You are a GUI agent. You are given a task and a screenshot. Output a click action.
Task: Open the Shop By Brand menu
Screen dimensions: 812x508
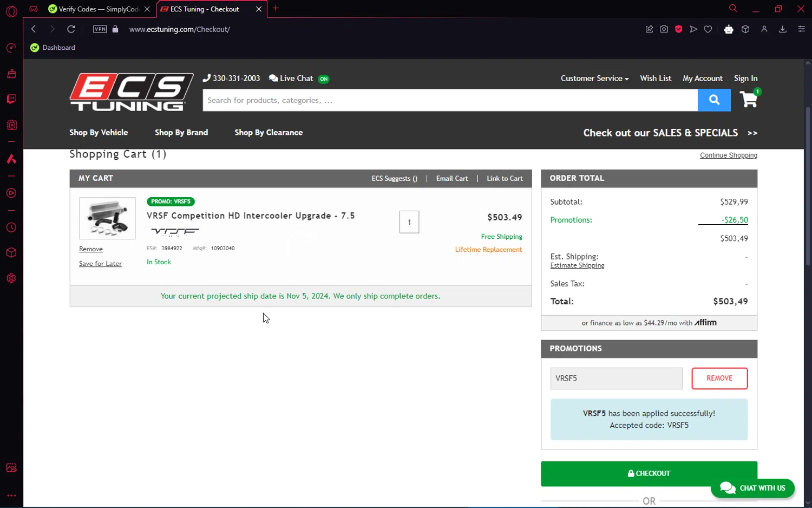181,133
